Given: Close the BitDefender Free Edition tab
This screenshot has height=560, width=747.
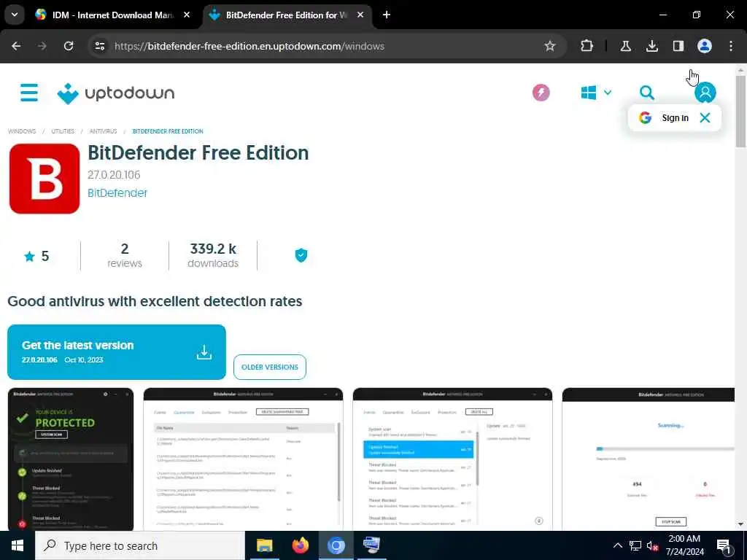Looking at the screenshot, I should [360, 15].
